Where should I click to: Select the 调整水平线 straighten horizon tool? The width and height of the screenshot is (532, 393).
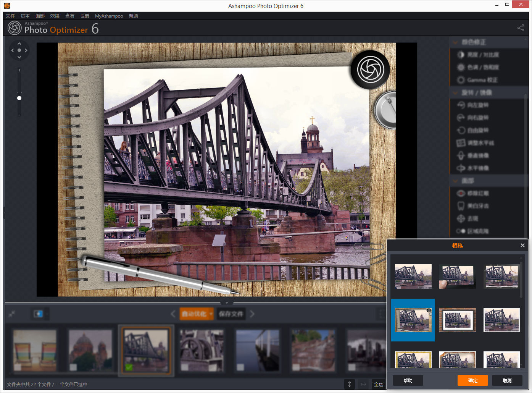[x=475, y=143]
